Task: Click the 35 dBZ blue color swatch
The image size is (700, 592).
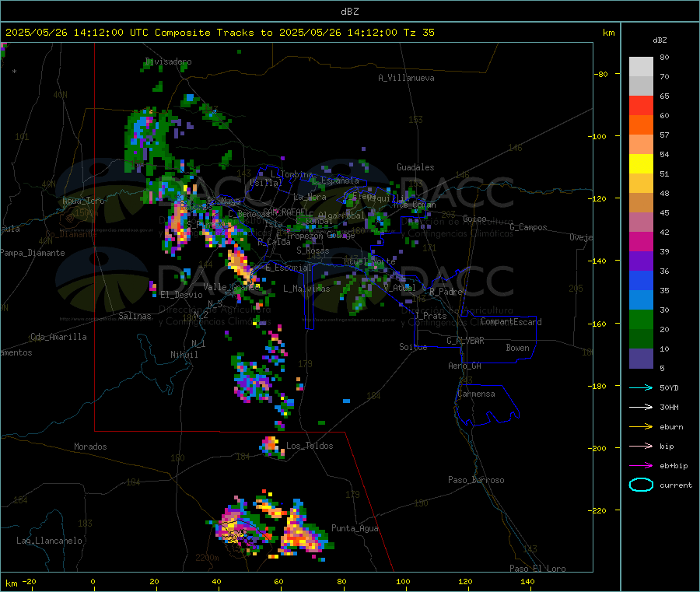Action: click(641, 281)
